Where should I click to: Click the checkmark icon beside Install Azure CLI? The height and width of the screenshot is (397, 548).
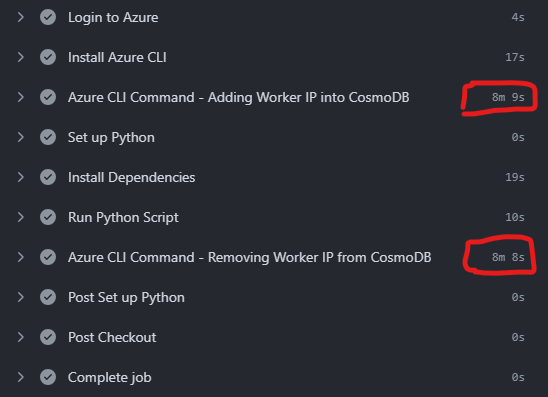(x=48, y=57)
